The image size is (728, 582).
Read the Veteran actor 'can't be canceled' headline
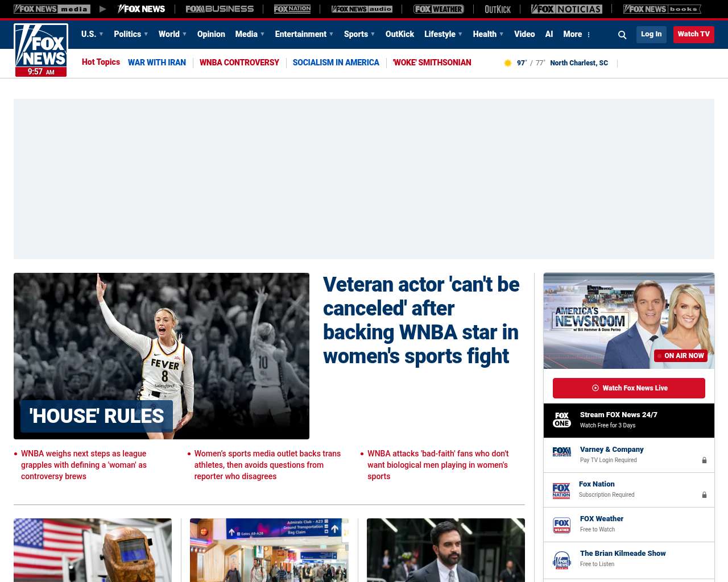click(421, 320)
